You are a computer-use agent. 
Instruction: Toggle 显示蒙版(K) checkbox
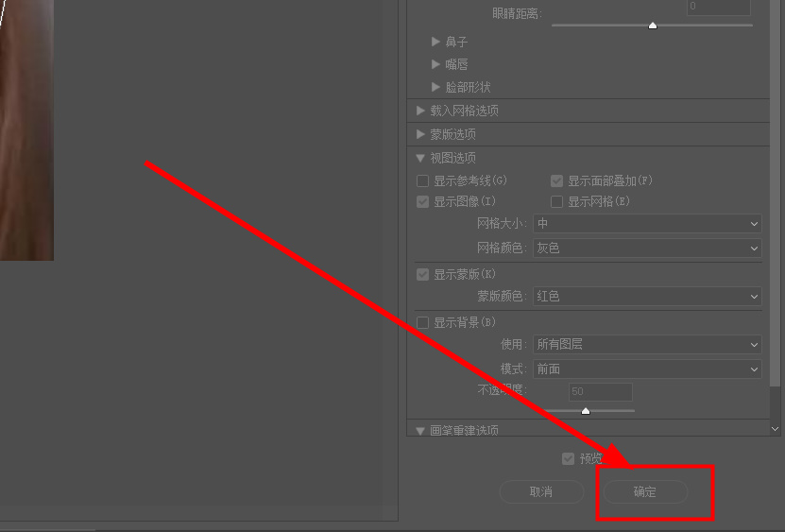click(x=423, y=274)
